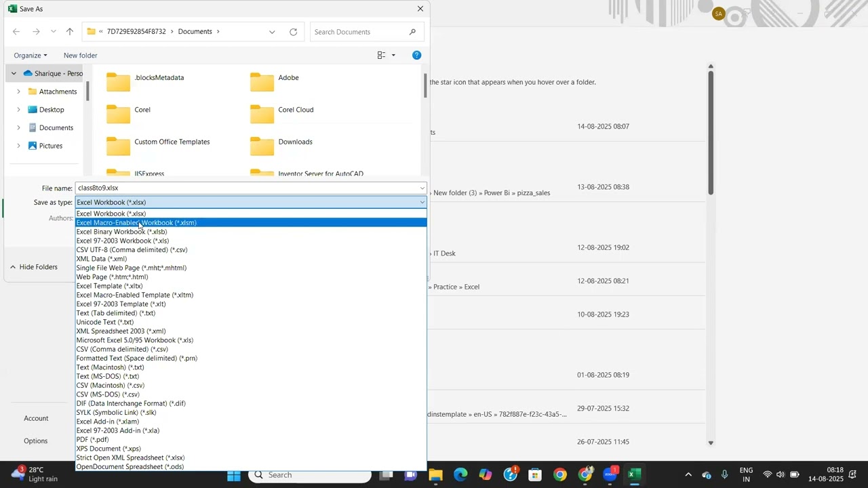
Task: Open Google Chrome from taskbar
Action: [560, 475]
